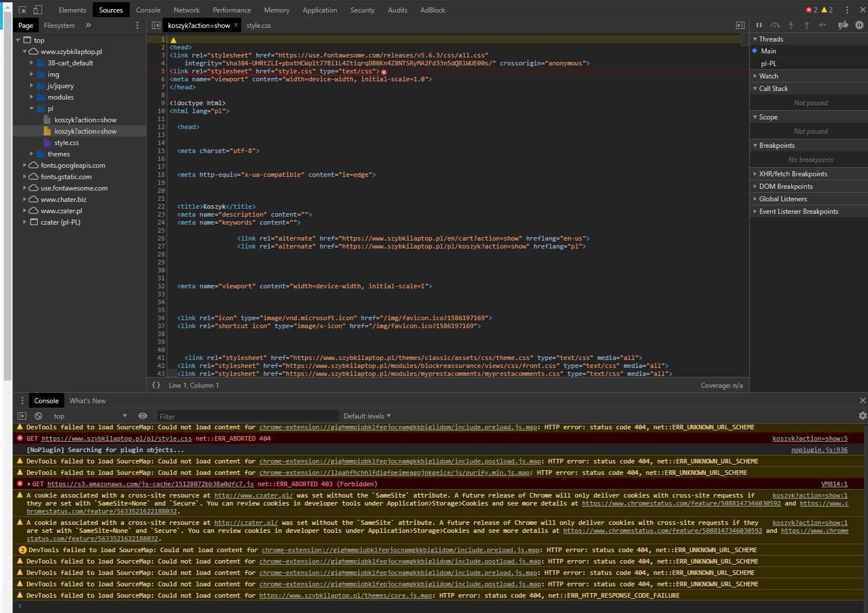This screenshot has height=613, width=868.
Task: Switch to the Network tab
Action: (187, 10)
